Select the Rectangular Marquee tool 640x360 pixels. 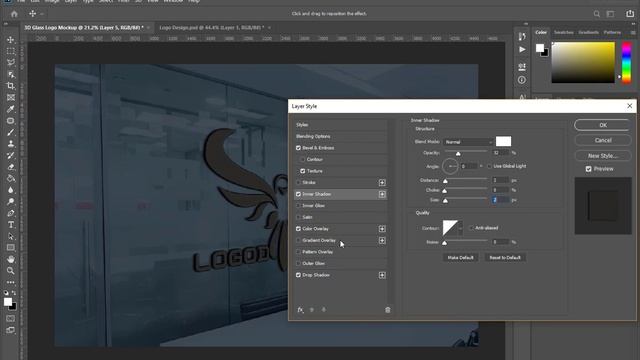(x=11, y=51)
